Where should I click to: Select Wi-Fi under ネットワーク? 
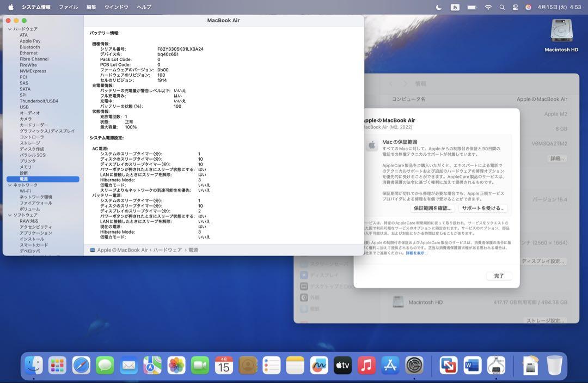(25, 191)
